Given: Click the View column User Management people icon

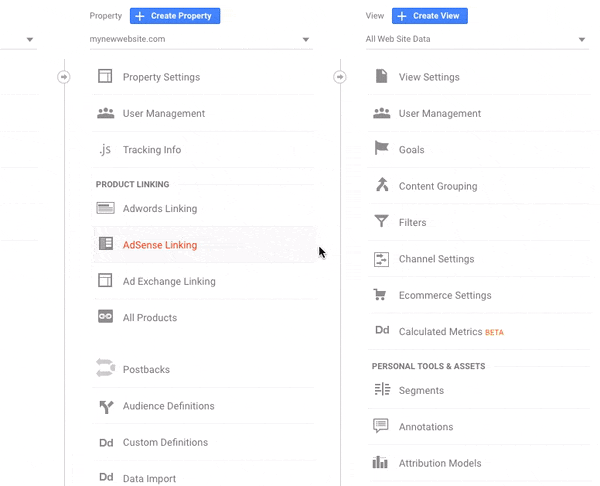Looking at the screenshot, I should click(x=382, y=113).
